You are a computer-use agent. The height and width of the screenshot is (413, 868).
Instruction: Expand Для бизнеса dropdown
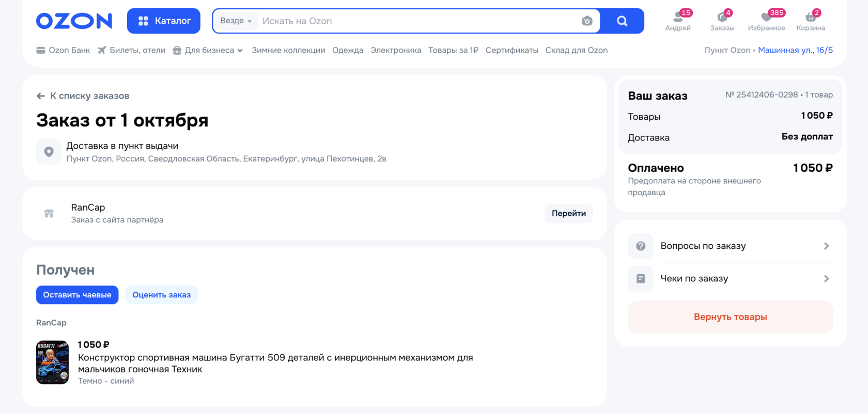pyautogui.click(x=208, y=50)
